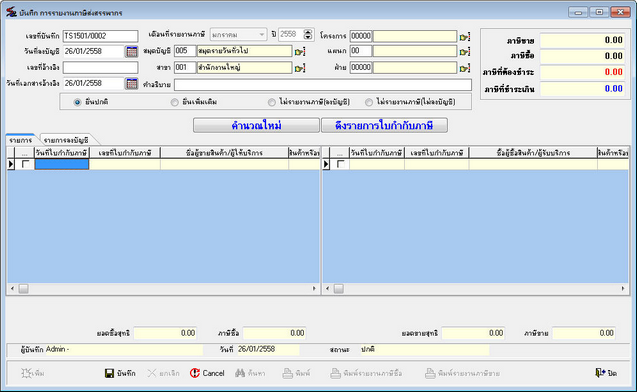Open lookup for branch 001

tap(300, 68)
